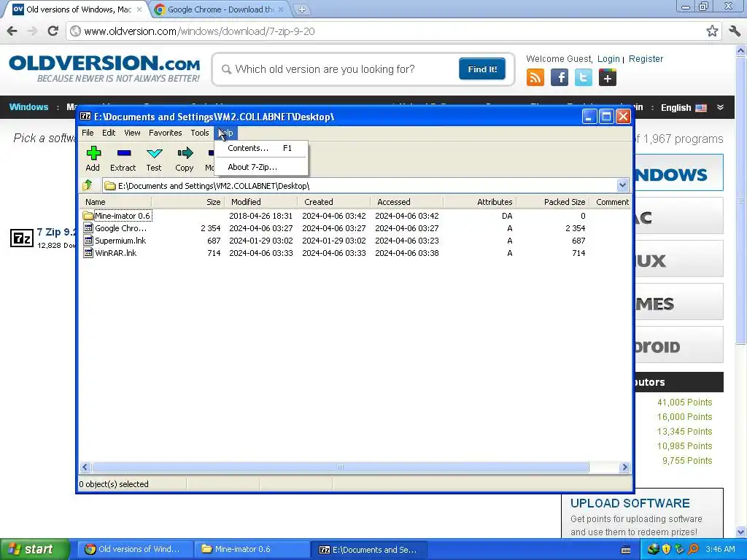Screen dimensions: 747x560
Task: Sort by the Name column header
Action: pyautogui.click(x=115, y=202)
